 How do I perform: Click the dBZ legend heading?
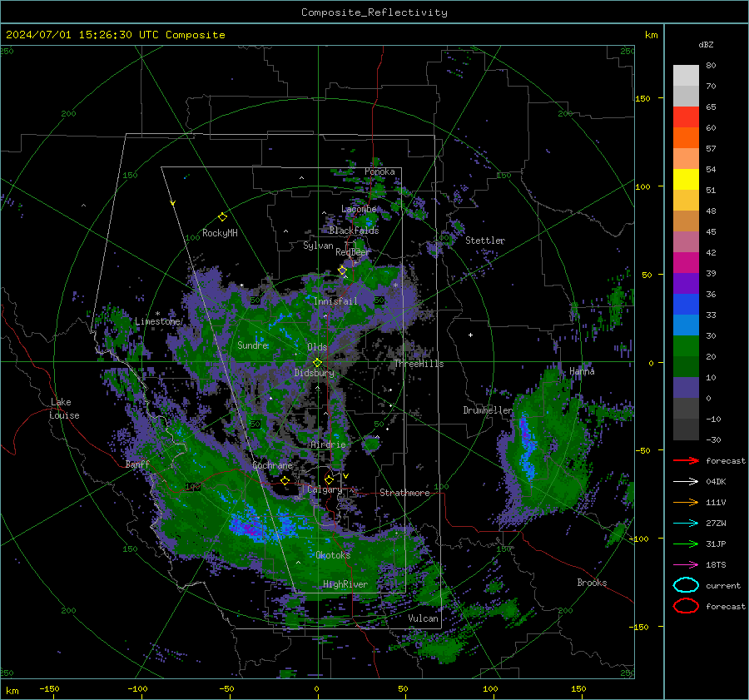point(706,44)
